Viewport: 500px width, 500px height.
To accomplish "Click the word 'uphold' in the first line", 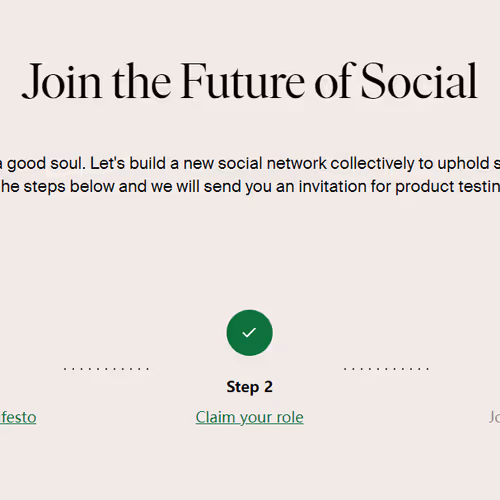I will (463, 164).
